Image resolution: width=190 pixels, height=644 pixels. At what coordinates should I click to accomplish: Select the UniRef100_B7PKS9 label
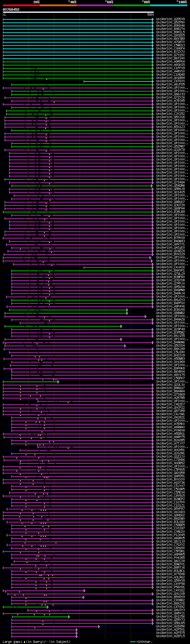coord(170,238)
